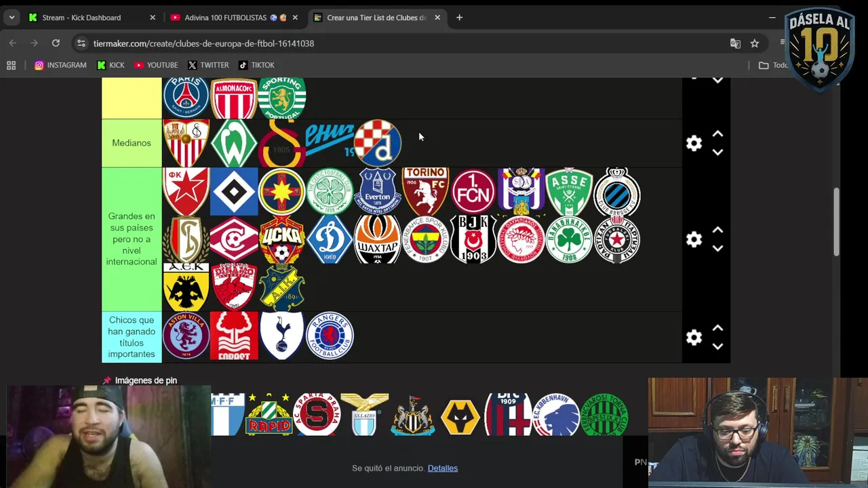Click the Panathinaikos clover logo
The image size is (868, 488).
[569, 239]
